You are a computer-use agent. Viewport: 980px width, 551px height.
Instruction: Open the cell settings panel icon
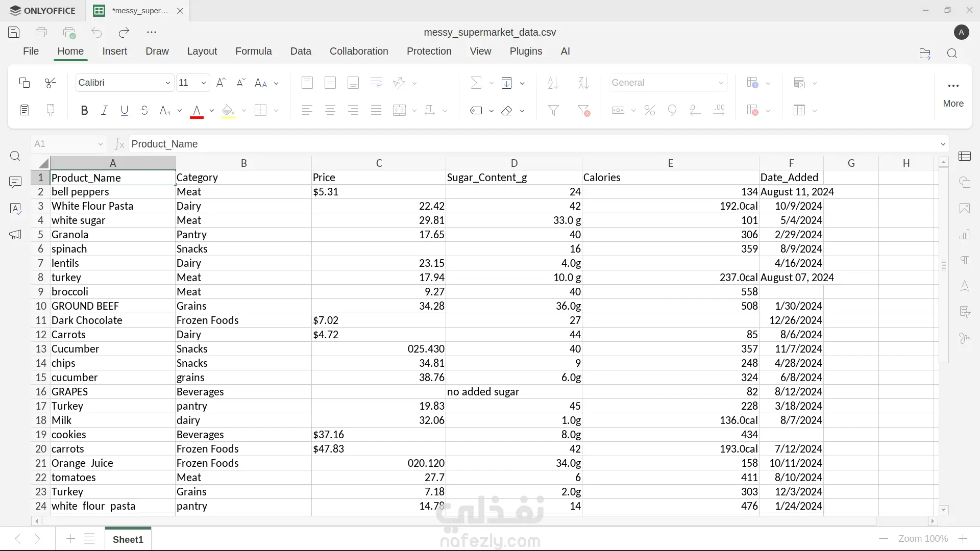click(x=965, y=156)
